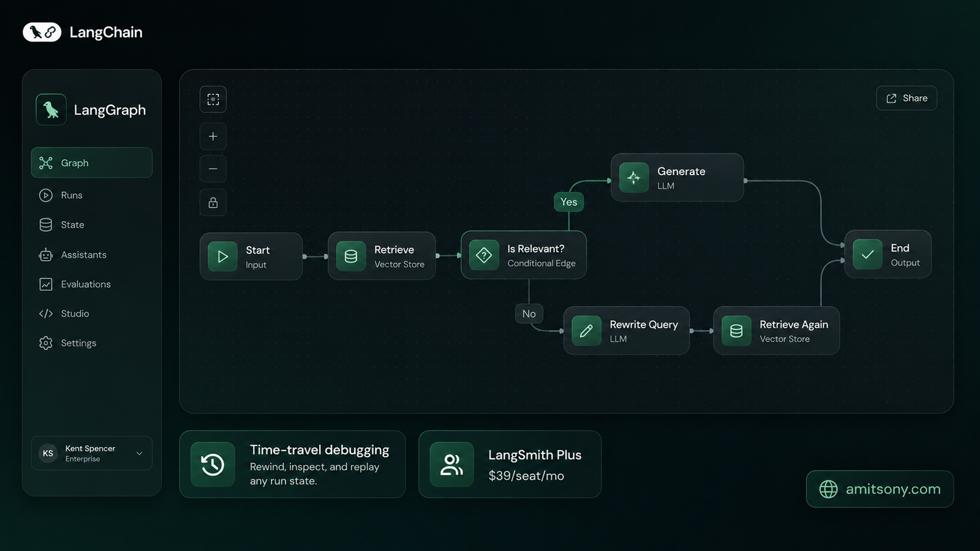Click the Generate node sparkle icon

coord(634,178)
